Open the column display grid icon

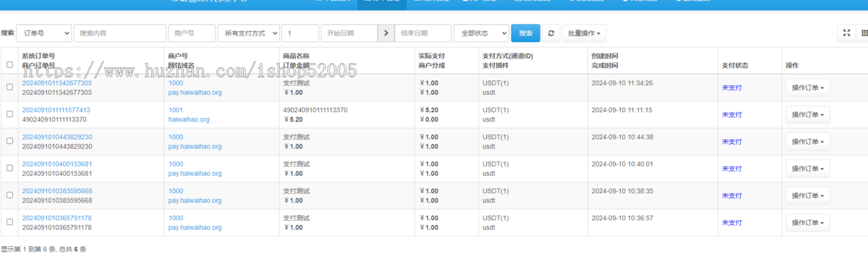coord(864,33)
